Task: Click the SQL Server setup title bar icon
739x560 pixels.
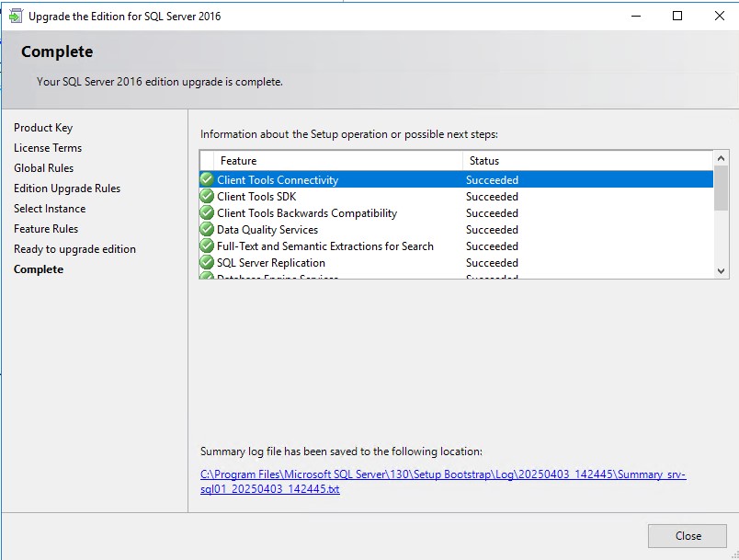Action: [x=16, y=16]
